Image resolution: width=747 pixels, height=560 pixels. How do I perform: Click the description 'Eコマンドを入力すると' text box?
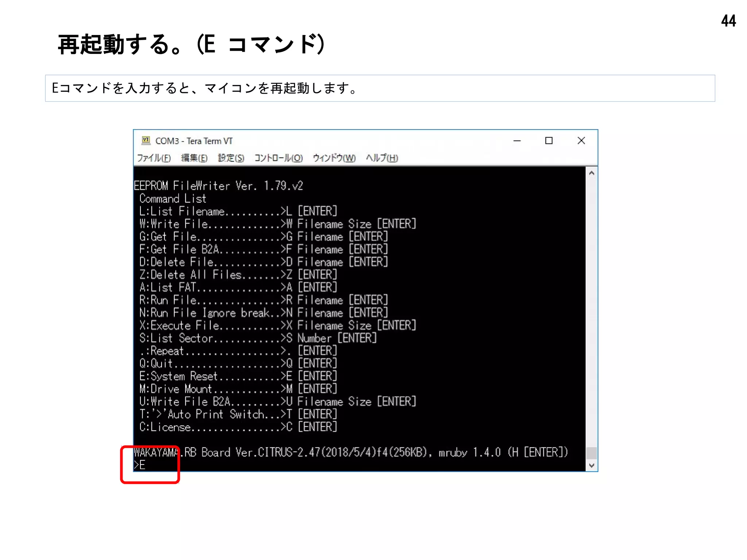click(380, 88)
